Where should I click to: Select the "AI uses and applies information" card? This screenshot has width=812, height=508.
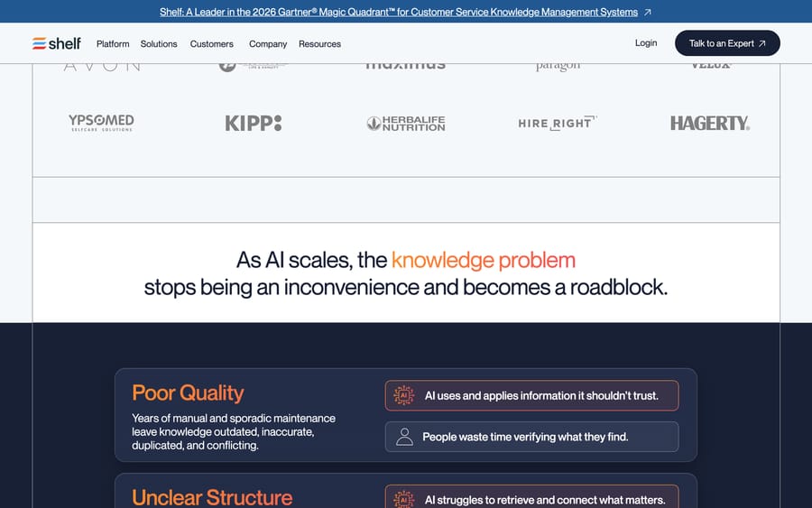coord(531,395)
